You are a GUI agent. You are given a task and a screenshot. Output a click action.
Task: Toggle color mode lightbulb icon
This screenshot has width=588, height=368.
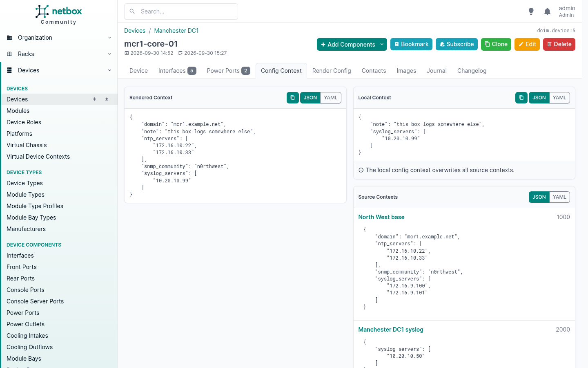click(531, 11)
